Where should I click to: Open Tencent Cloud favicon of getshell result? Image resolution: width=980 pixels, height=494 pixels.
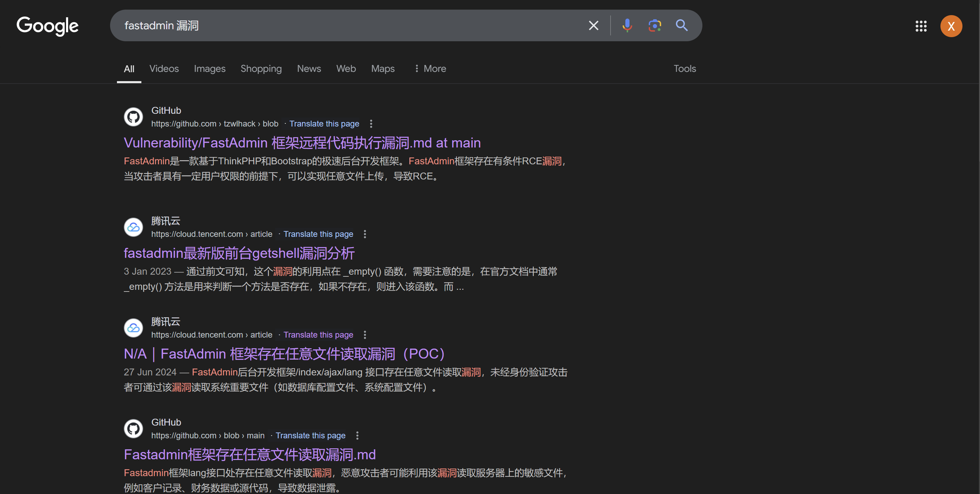(x=133, y=227)
